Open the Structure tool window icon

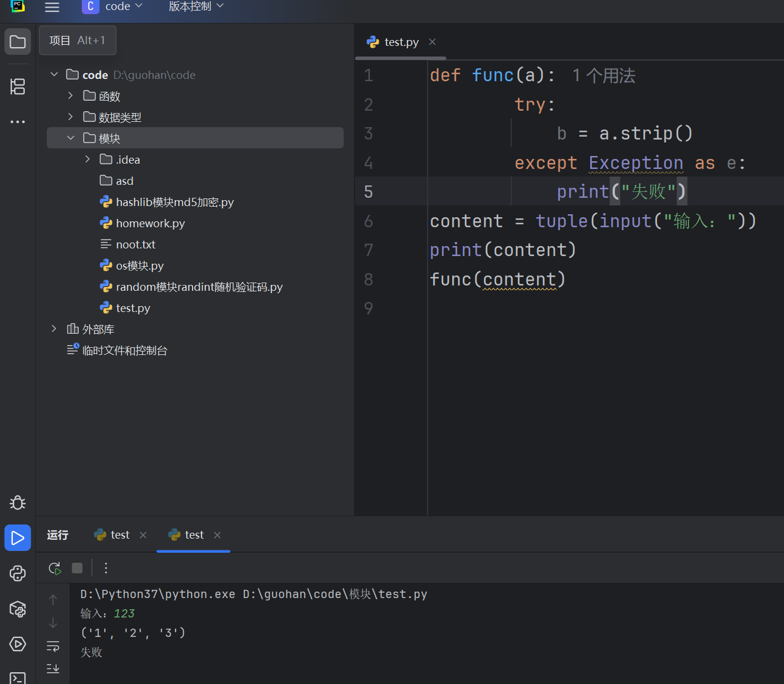[18, 87]
